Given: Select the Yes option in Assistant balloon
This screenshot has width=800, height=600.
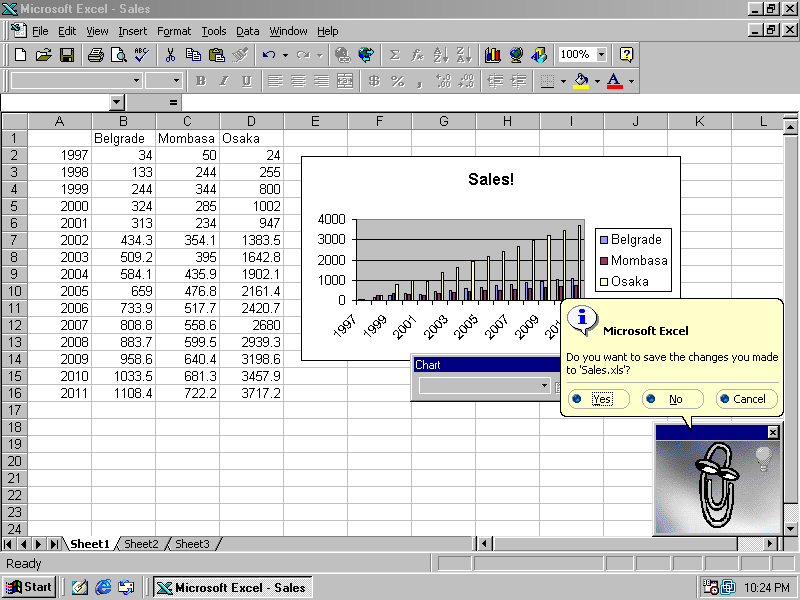Looking at the screenshot, I should pyautogui.click(x=598, y=399).
